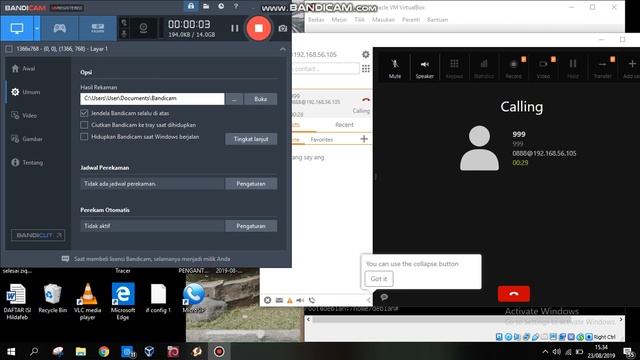The height and width of the screenshot is (360, 640).
Task: Click the phone icon in softphone status bar
Action: (x=311, y=300)
